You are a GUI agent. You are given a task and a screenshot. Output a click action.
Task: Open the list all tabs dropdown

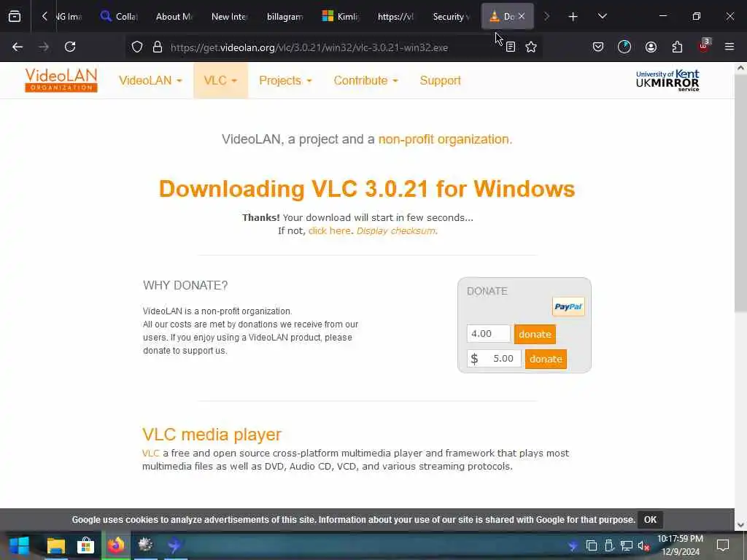pyautogui.click(x=602, y=17)
